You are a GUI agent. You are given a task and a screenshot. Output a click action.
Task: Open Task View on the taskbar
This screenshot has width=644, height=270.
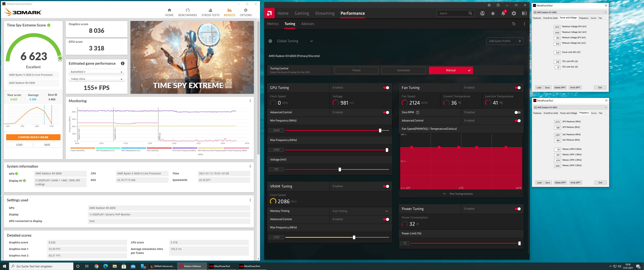point(87,266)
